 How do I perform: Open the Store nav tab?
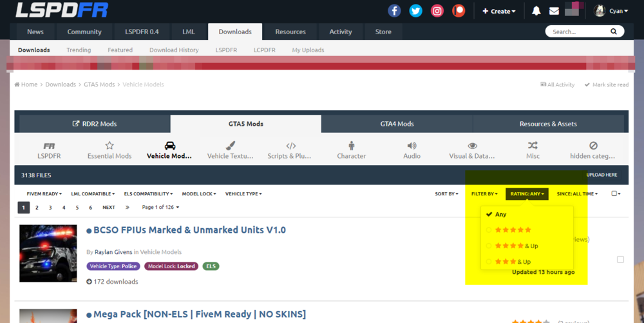[383, 32]
